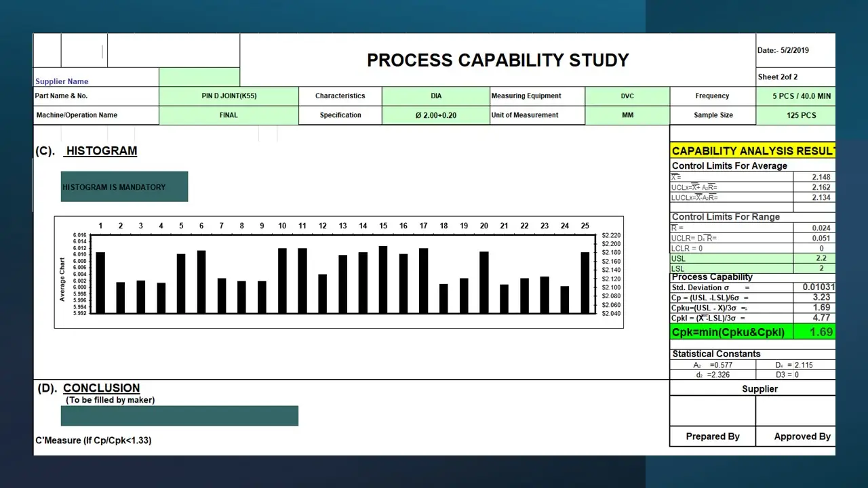
Task: Select the yellow Capability Analysis Result header
Action: [x=753, y=151]
